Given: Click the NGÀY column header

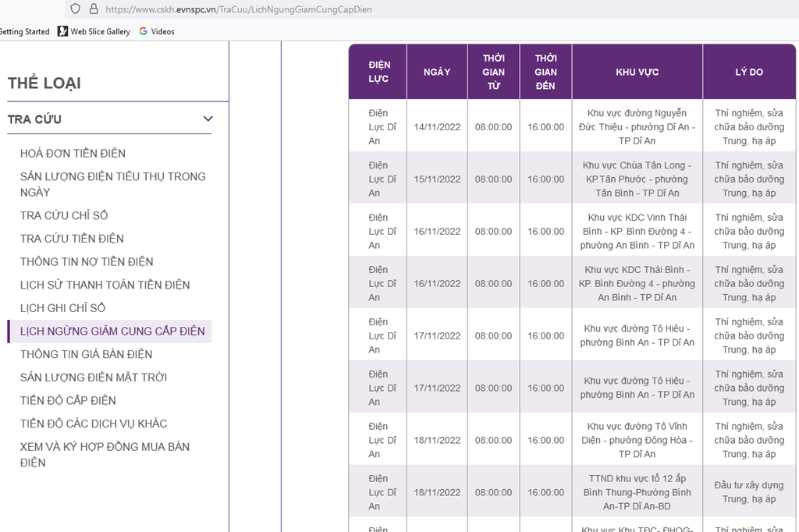Looking at the screenshot, I should tap(437, 72).
